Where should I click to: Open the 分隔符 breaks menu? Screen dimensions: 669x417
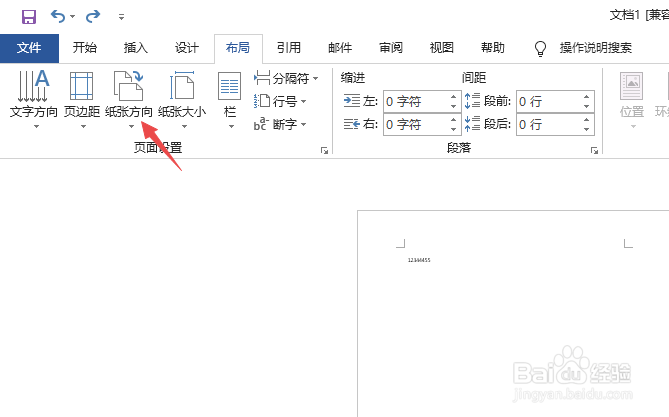click(286, 78)
